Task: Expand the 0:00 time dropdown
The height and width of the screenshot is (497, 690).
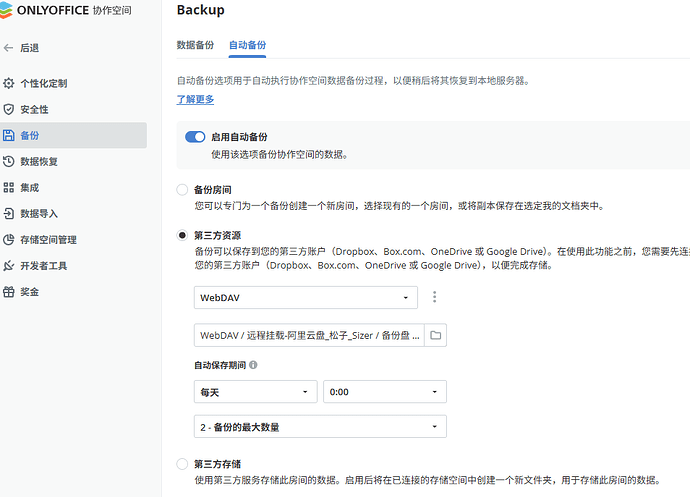Action: pyautogui.click(x=385, y=392)
